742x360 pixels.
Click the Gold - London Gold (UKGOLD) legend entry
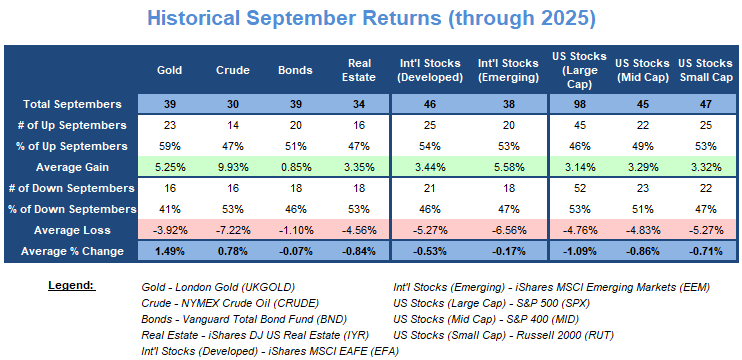pyautogui.click(x=218, y=287)
